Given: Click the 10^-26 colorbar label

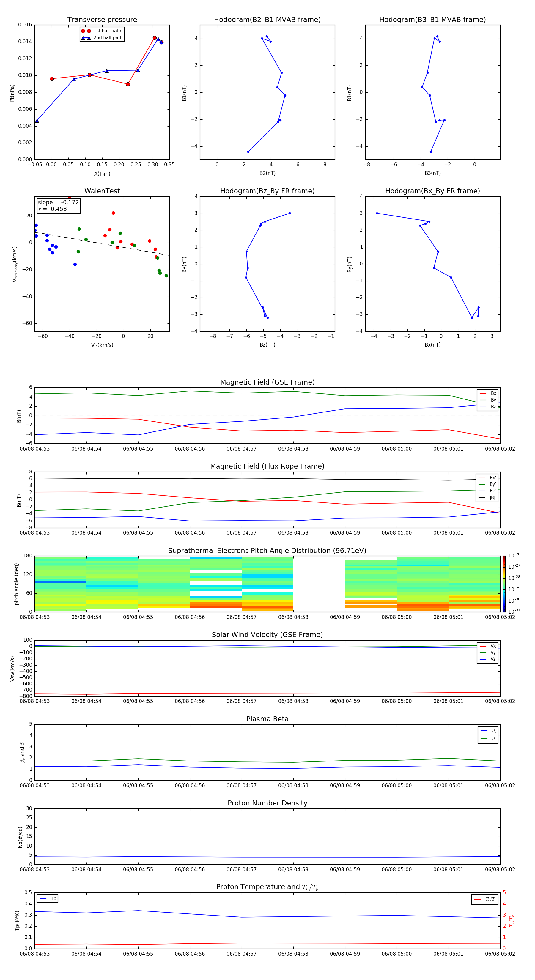Looking at the screenshot, I should click(514, 555).
